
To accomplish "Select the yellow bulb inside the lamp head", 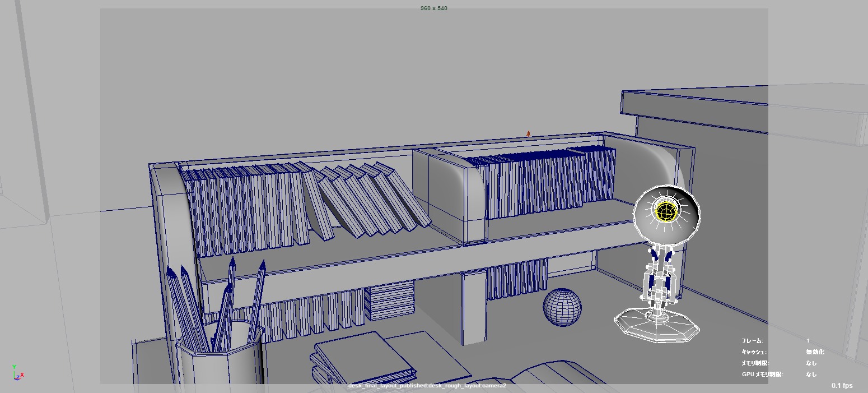I will [666, 211].
